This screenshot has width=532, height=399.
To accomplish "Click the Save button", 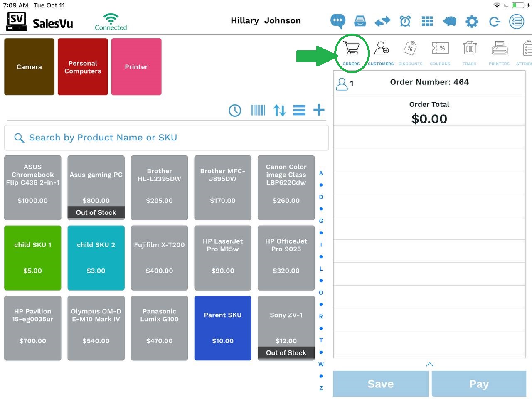I will (381, 384).
